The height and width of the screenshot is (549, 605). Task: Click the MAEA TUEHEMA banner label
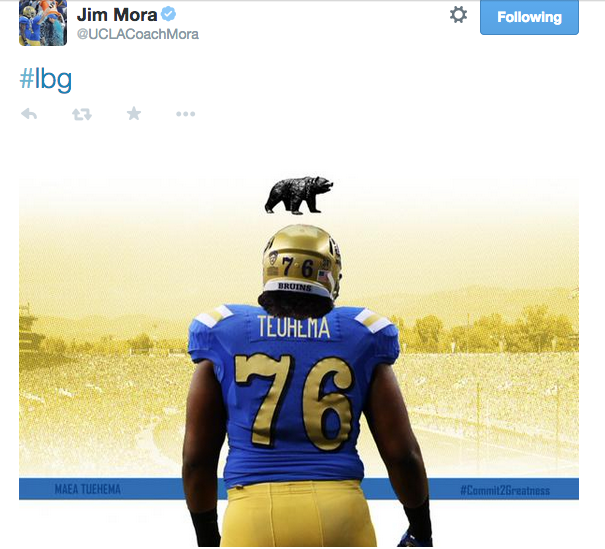pyautogui.click(x=88, y=489)
